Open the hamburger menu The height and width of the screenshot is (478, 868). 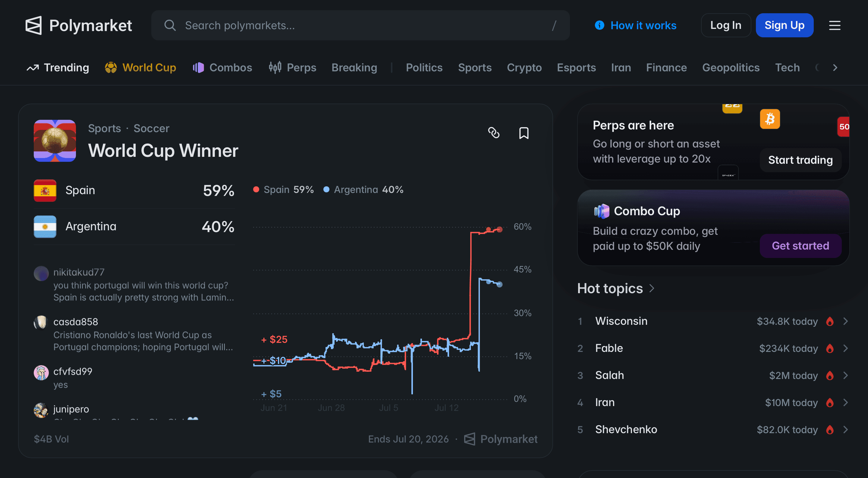(x=835, y=25)
